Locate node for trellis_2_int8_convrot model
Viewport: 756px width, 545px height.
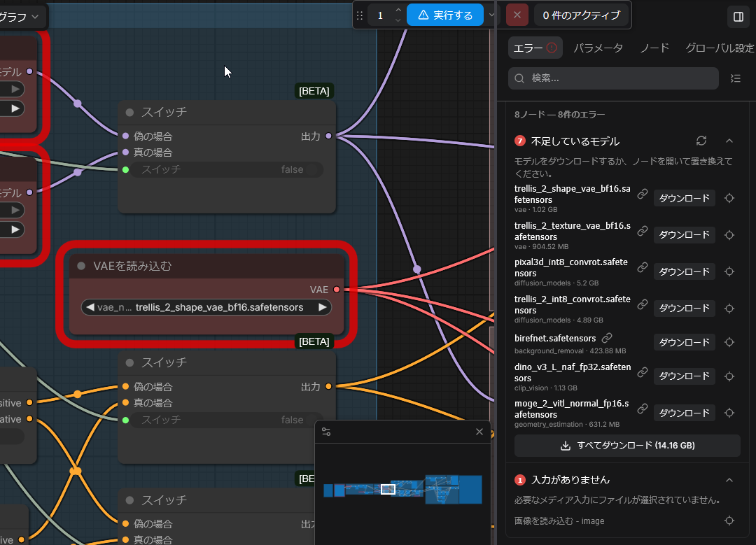[x=729, y=308]
